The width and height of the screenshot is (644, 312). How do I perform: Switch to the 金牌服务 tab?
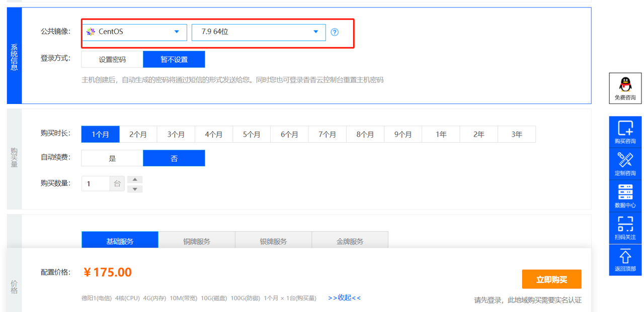pos(350,241)
